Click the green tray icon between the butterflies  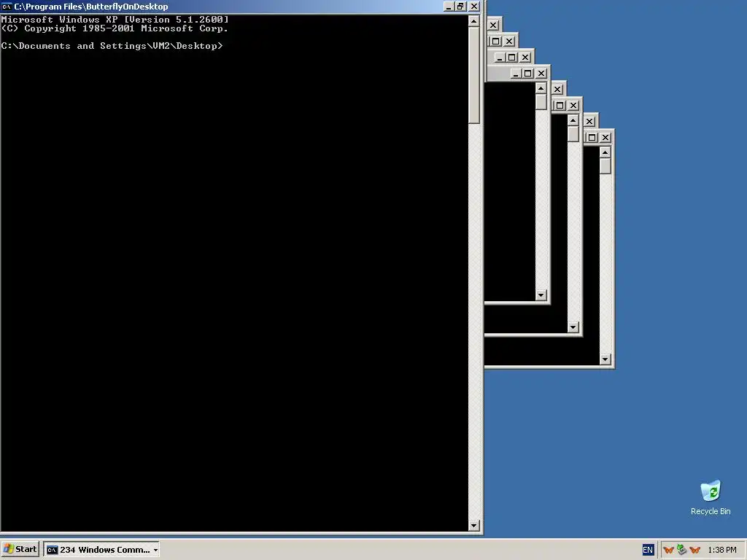pyautogui.click(x=682, y=550)
